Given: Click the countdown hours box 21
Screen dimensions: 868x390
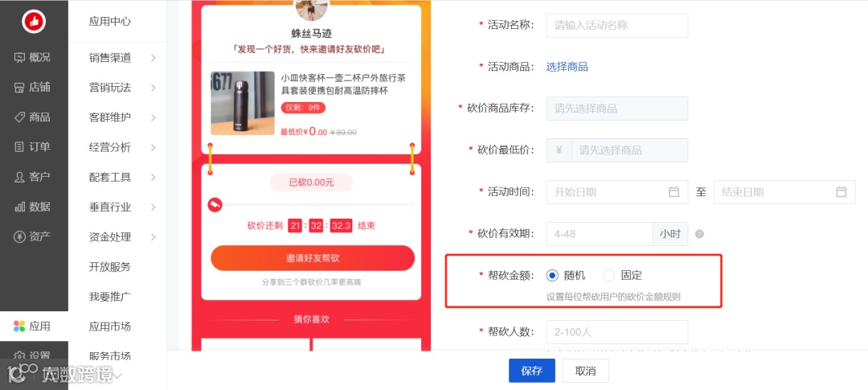Looking at the screenshot, I should pos(296,226).
